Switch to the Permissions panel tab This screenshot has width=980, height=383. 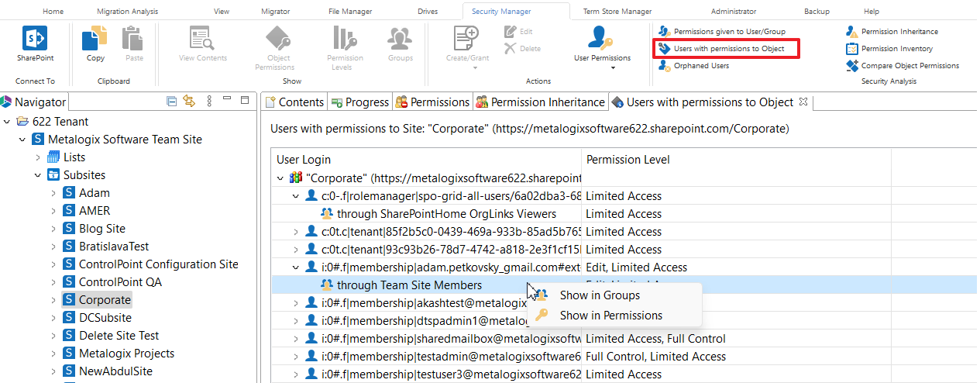(x=432, y=102)
